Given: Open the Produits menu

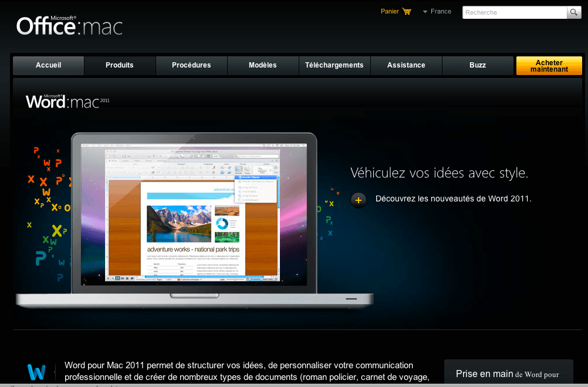Looking at the screenshot, I should coord(120,65).
